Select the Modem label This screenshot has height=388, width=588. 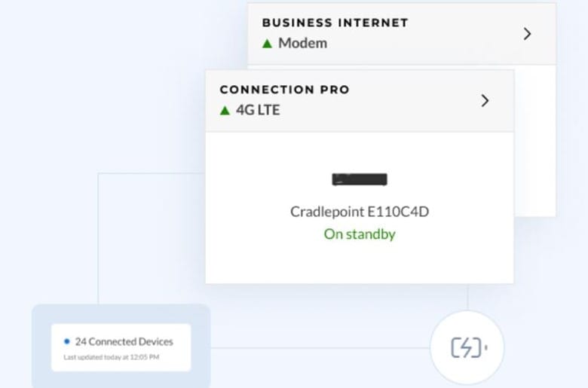coord(302,44)
